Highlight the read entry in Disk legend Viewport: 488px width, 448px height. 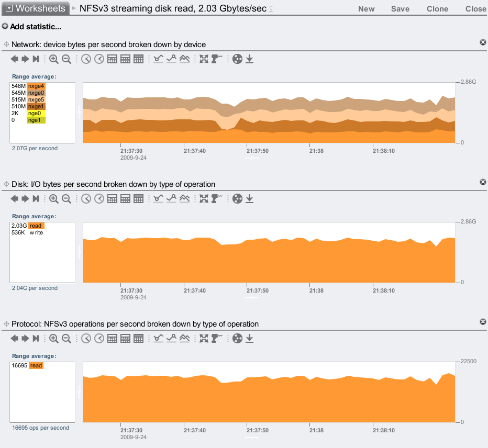tap(36, 226)
